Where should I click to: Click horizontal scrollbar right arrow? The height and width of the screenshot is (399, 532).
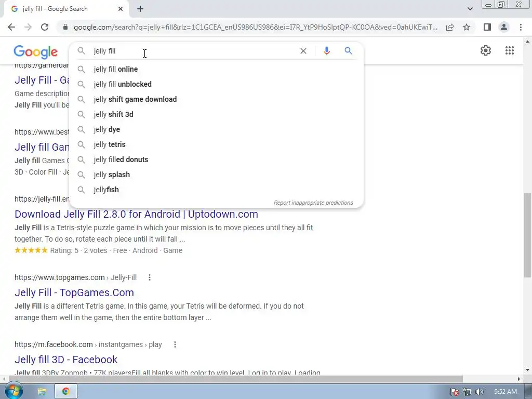(519, 379)
